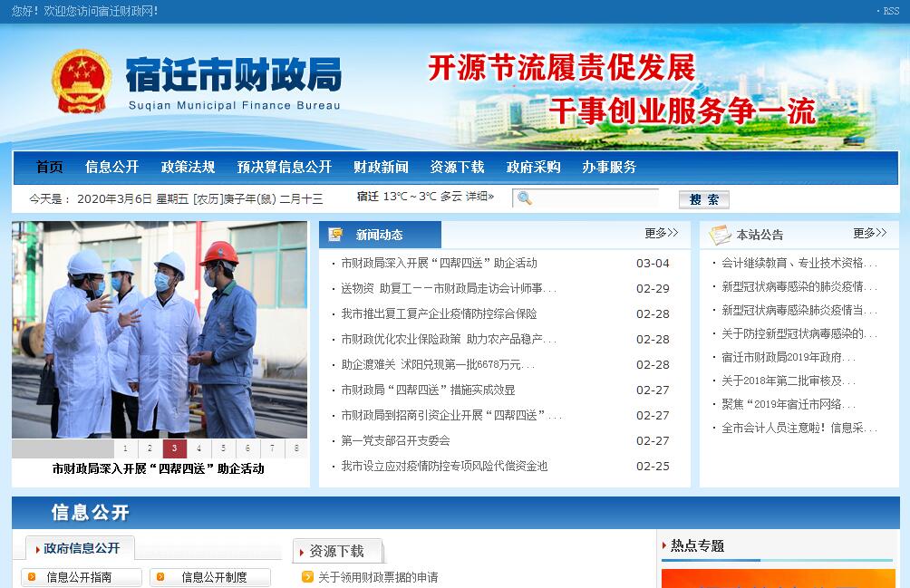Open the carousel photo of workers
This screenshot has height=588, width=910.
[160, 330]
